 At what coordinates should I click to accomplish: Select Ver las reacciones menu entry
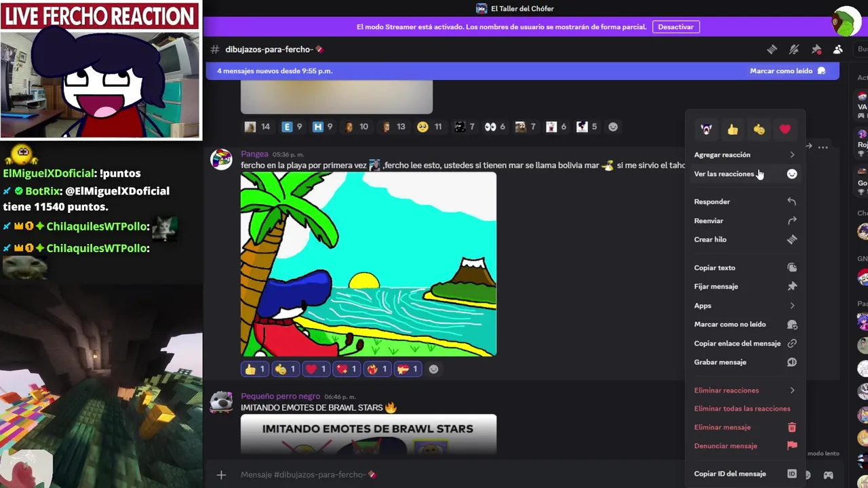coord(745,174)
